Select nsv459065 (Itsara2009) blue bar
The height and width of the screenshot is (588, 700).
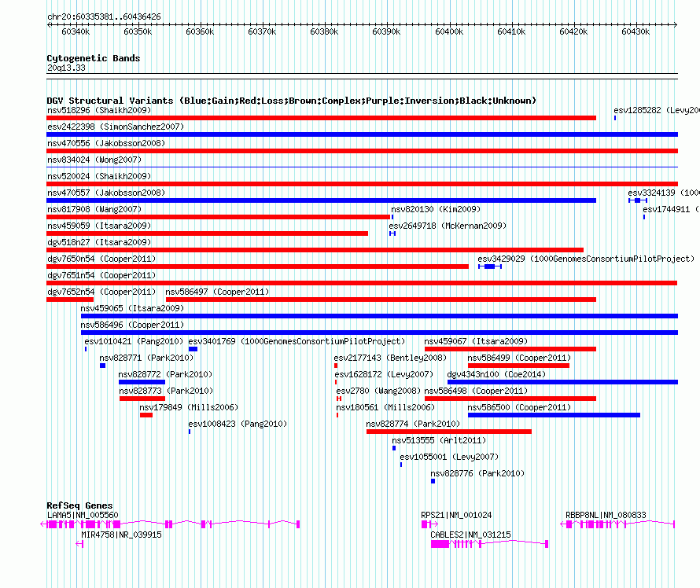click(x=379, y=316)
